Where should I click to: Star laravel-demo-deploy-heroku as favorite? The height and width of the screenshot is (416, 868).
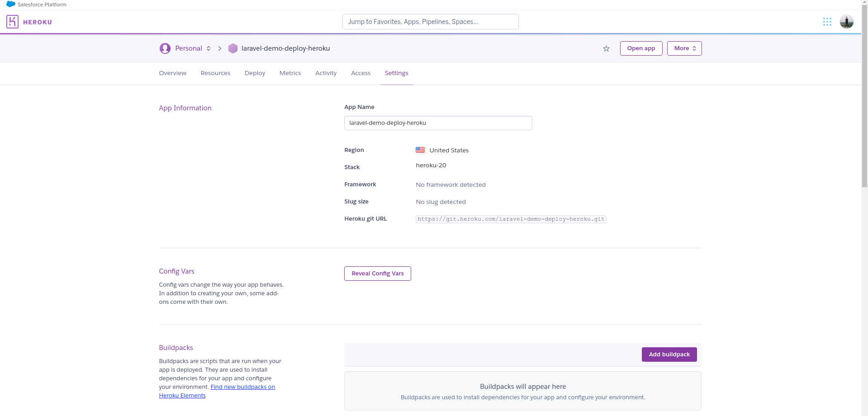click(x=606, y=48)
